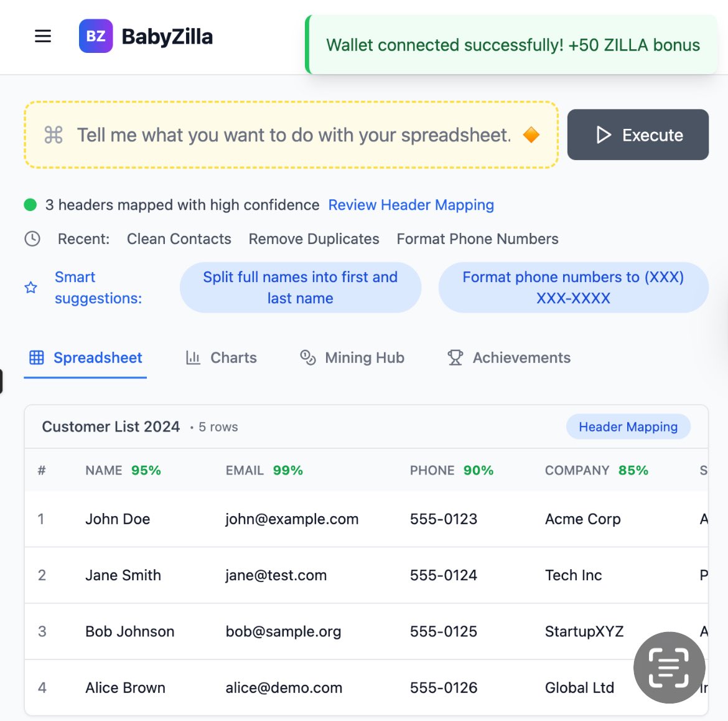Click the Wallet connected success notification
728x721 pixels.
pyautogui.click(x=511, y=45)
